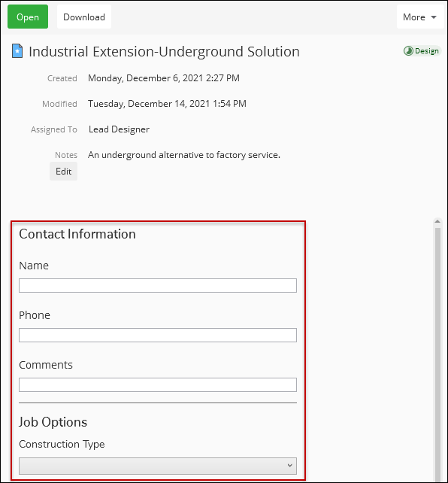Image resolution: width=448 pixels, height=483 pixels.
Task: Click the Design state pie icon
Action: (408, 51)
